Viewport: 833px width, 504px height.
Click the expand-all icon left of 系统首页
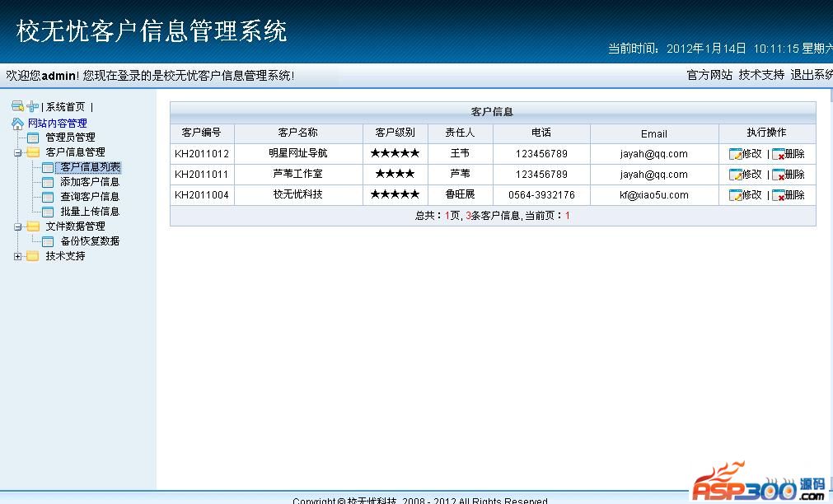(x=17, y=106)
